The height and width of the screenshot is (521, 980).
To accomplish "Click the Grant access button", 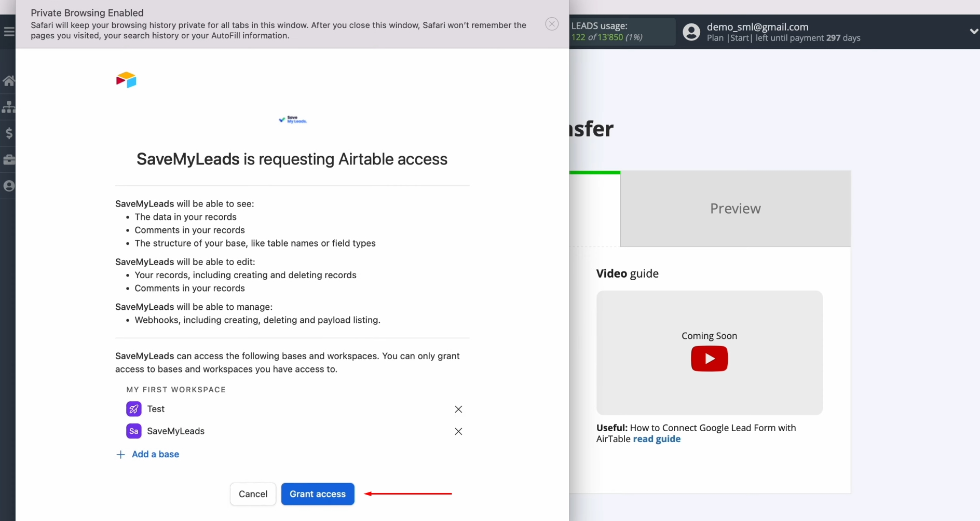I will pos(318,494).
